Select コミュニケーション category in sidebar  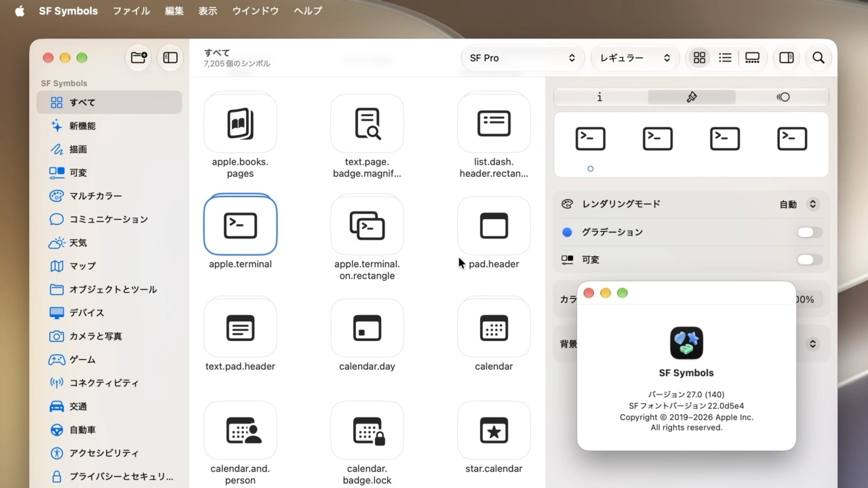pos(109,220)
